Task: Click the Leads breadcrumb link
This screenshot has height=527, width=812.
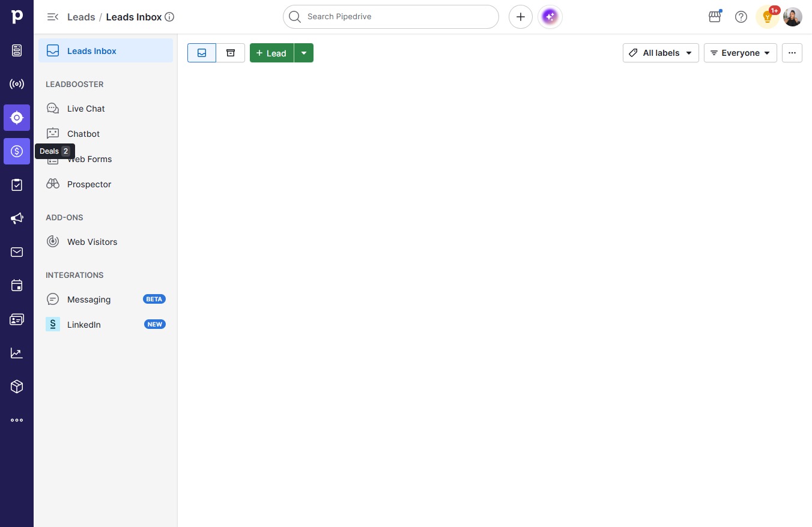Action: coord(81,17)
